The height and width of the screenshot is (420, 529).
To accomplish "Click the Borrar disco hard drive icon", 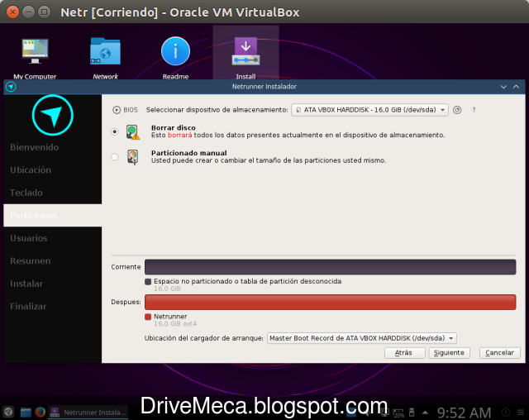I will click(x=132, y=131).
